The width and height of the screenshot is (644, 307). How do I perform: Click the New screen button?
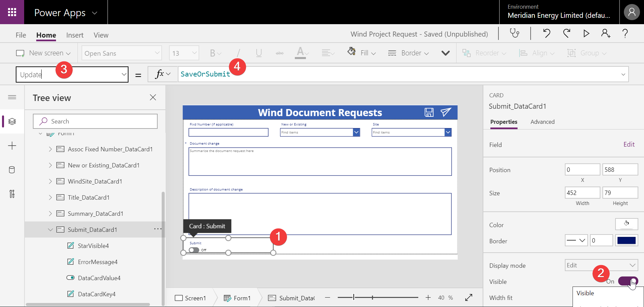[x=44, y=53]
